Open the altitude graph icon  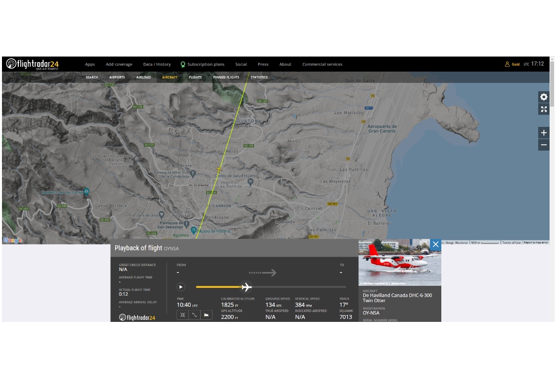(x=206, y=314)
